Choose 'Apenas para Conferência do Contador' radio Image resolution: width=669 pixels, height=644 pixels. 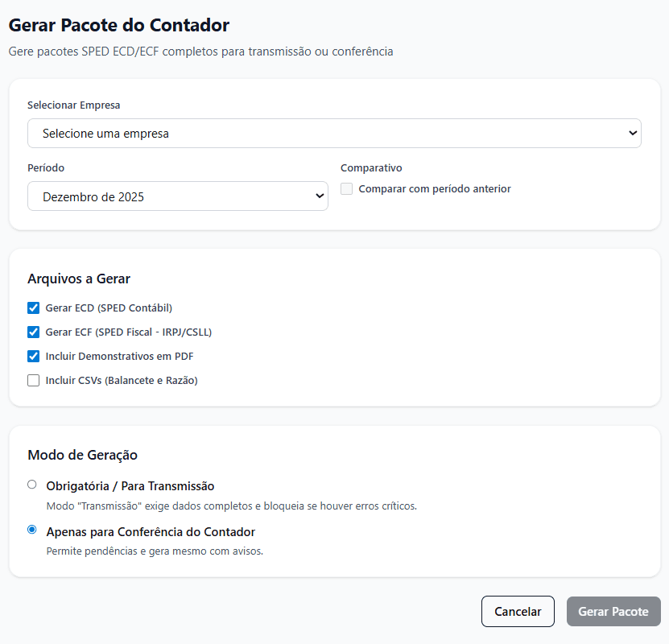point(32,530)
